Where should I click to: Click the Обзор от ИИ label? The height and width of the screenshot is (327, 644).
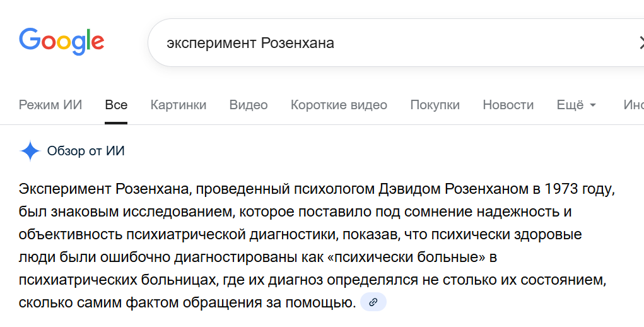point(86,151)
